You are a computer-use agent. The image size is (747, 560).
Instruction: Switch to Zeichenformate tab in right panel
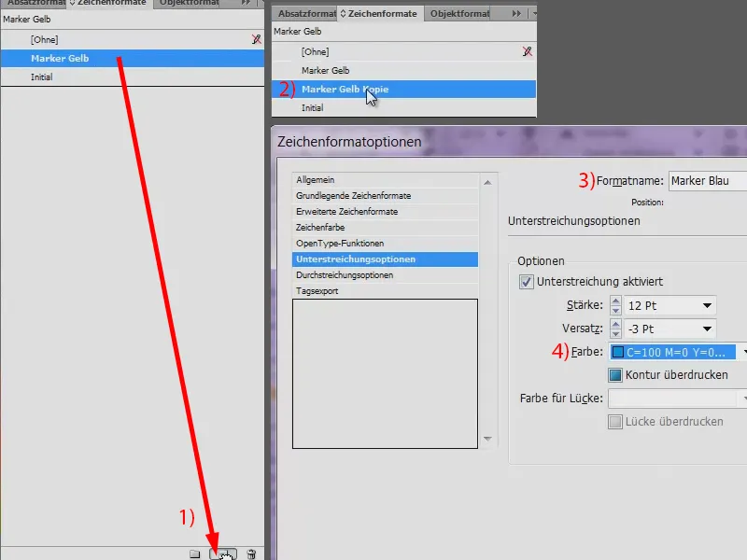(x=380, y=14)
